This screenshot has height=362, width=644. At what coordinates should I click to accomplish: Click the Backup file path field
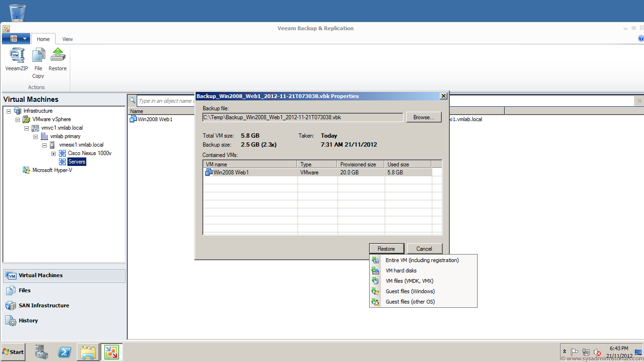click(x=303, y=117)
